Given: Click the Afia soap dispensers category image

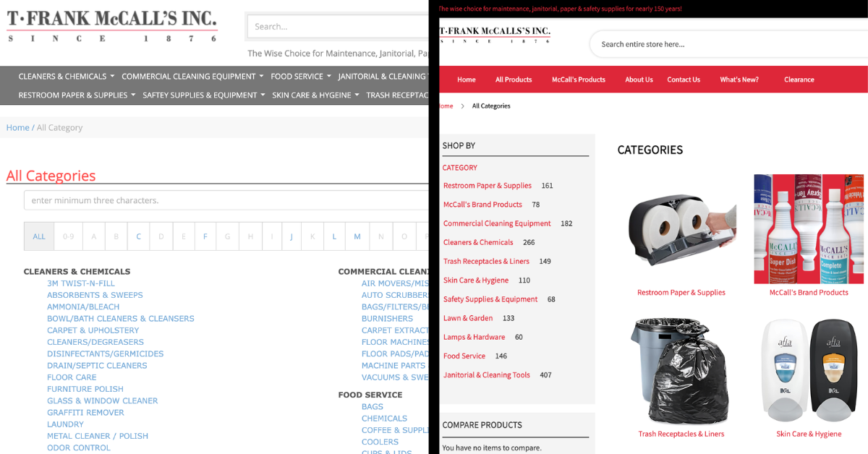Looking at the screenshot, I should [x=809, y=370].
